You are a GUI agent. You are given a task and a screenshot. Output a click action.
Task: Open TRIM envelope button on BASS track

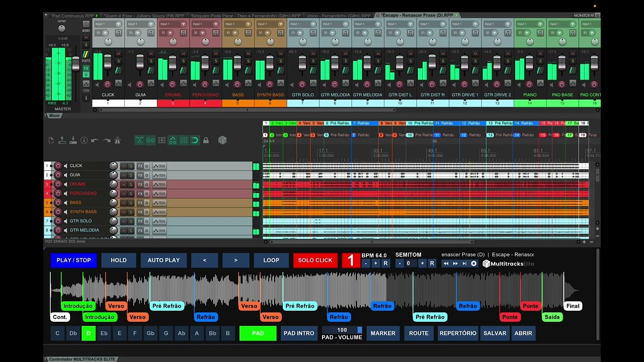point(159,203)
